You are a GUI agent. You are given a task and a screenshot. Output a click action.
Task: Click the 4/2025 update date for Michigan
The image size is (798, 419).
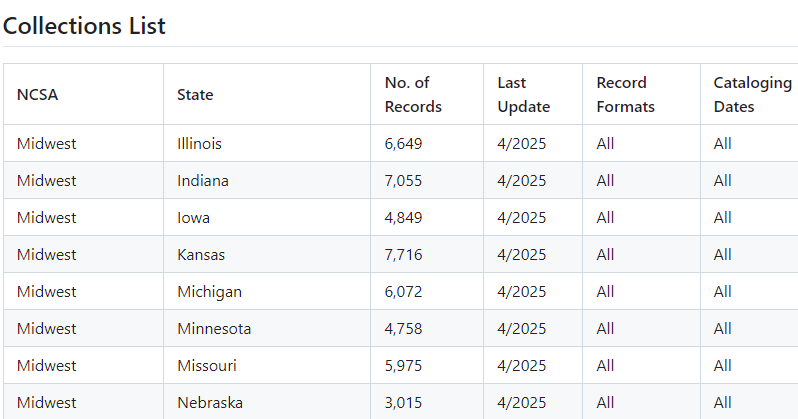pos(522,292)
